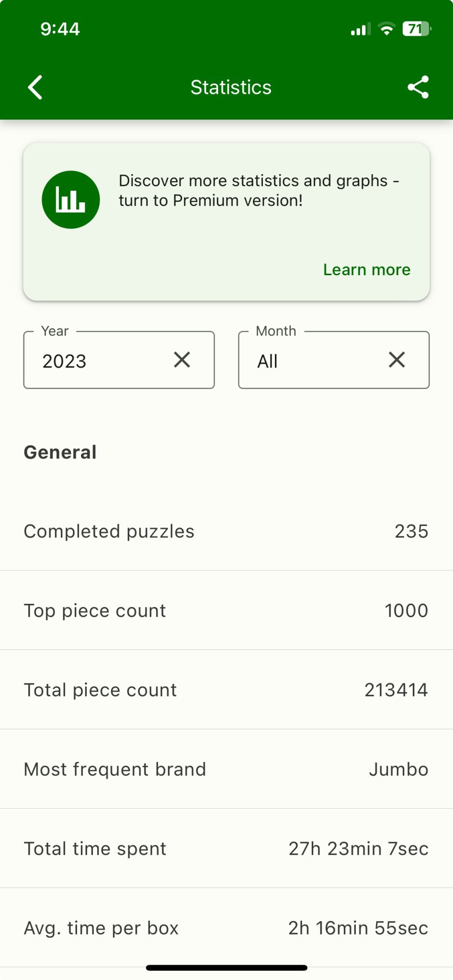Tap the Most frequent brand row
Image resolution: width=453 pixels, height=980 pixels.
point(226,769)
